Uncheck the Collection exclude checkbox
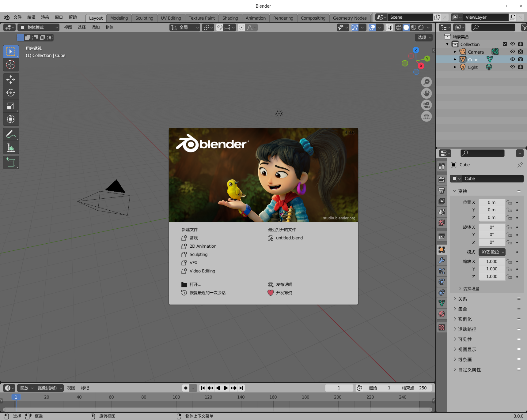 point(505,44)
